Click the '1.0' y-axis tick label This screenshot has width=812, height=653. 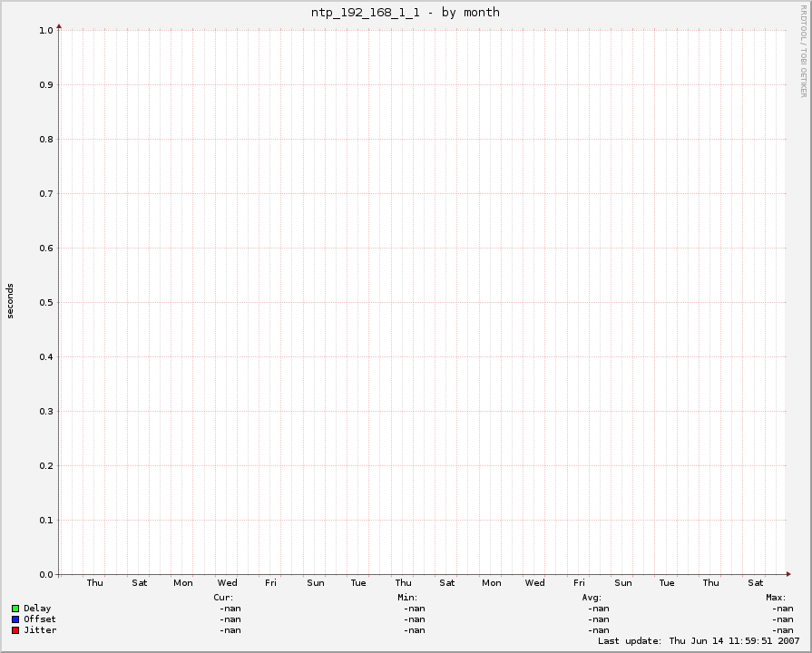click(x=46, y=31)
